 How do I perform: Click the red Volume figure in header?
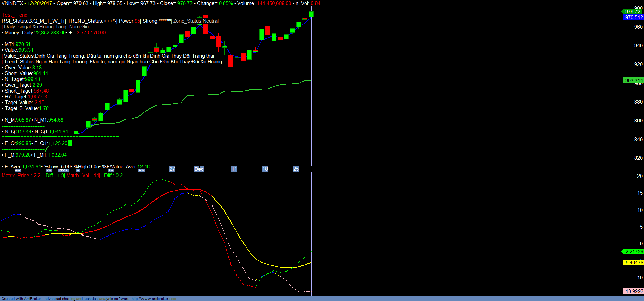(x=274, y=3)
